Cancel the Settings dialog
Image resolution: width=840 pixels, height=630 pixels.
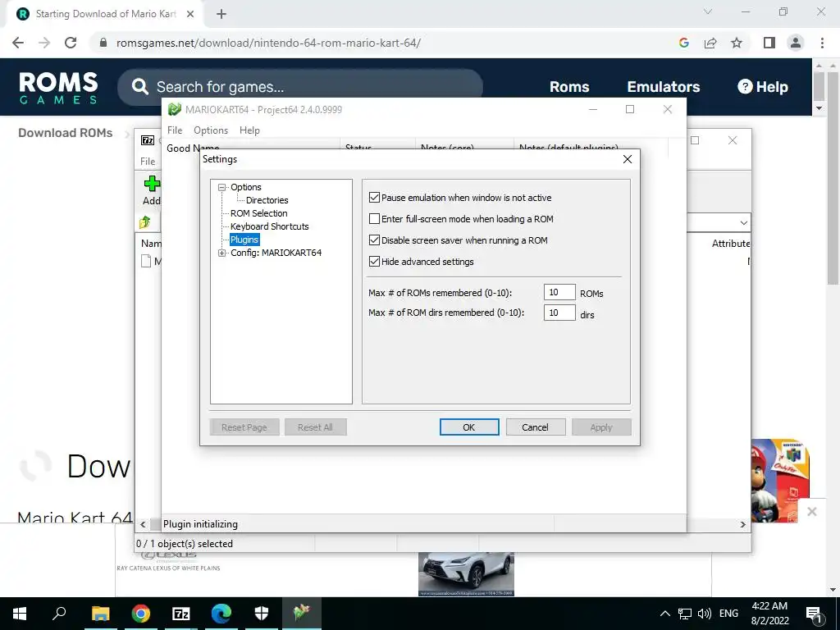pos(535,427)
